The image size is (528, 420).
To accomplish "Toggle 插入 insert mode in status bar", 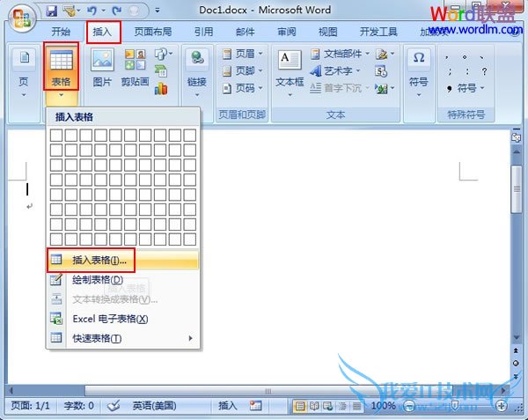I will coord(228,406).
